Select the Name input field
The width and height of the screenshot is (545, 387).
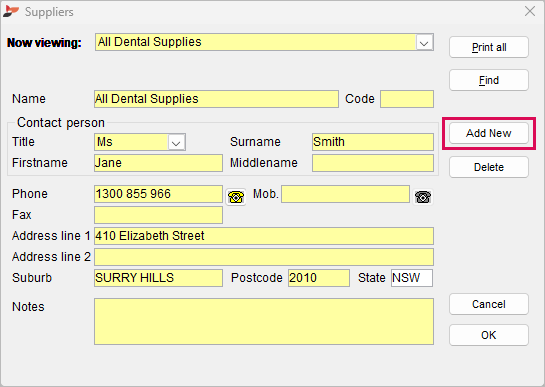click(216, 99)
